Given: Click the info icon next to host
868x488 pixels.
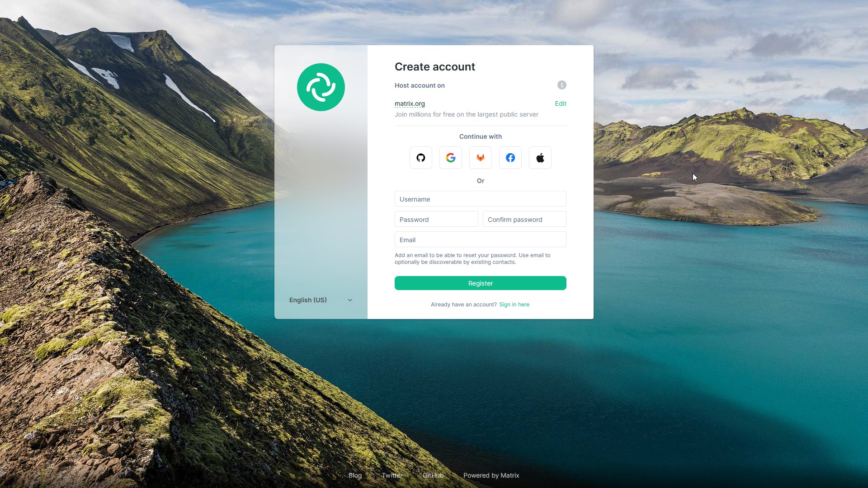Looking at the screenshot, I should pos(561,85).
